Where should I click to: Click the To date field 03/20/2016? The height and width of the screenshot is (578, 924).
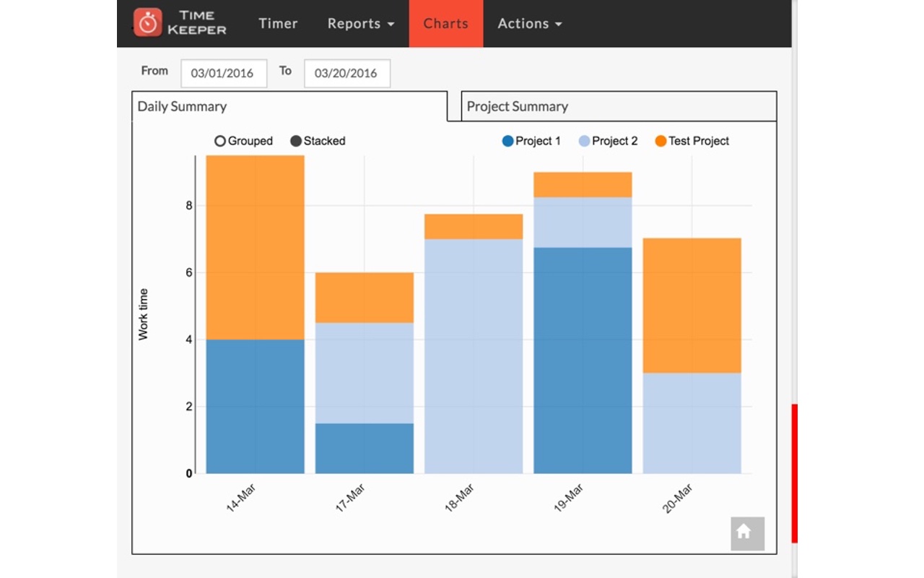(x=346, y=73)
